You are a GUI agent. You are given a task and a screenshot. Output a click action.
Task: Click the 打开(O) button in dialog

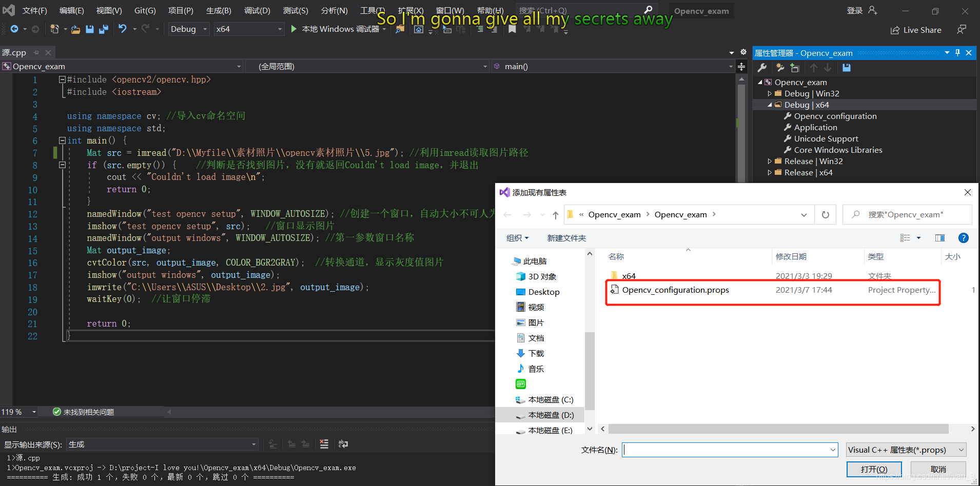click(874, 469)
